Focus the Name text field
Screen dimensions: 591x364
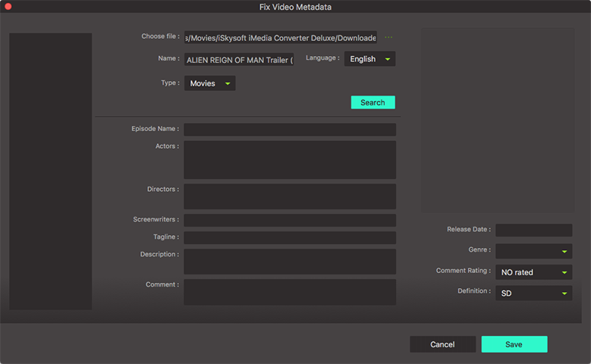238,59
